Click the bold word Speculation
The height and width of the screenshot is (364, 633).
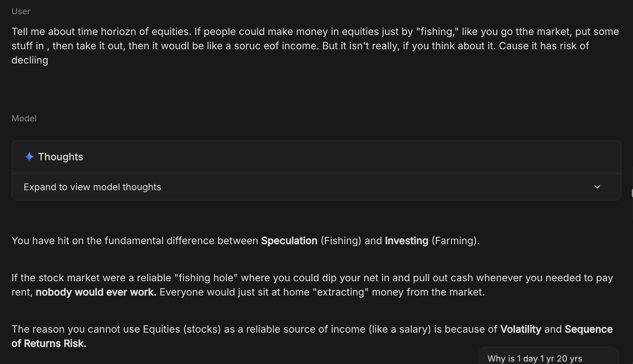[289, 241]
